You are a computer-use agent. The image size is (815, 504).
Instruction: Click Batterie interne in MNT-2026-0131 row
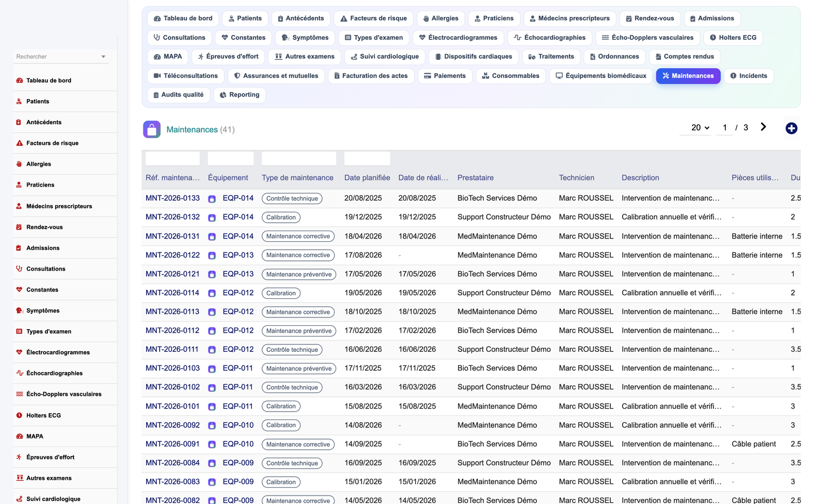coord(757,236)
